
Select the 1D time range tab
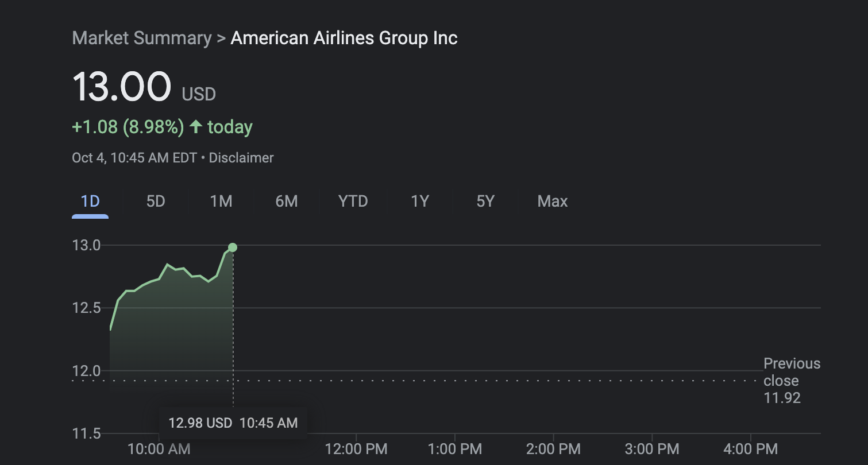[x=90, y=201]
